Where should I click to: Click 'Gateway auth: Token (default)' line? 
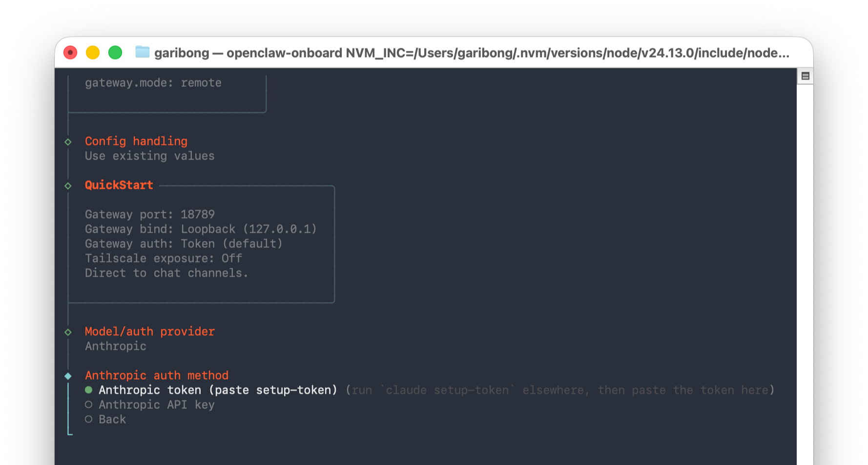click(184, 243)
